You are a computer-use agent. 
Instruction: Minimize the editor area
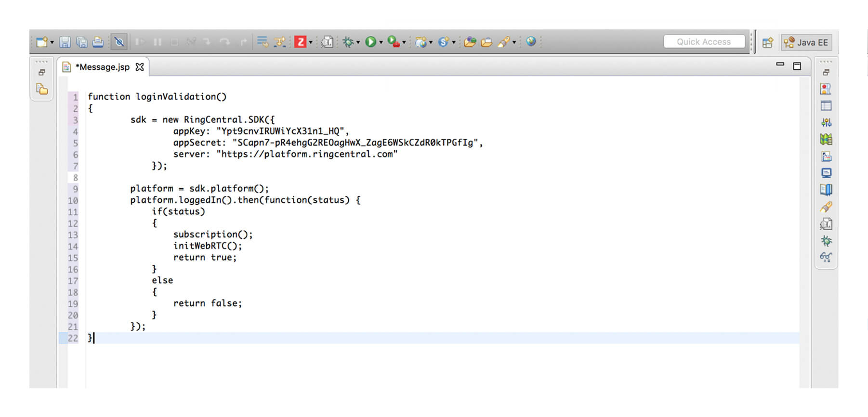click(x=780, y=64)
